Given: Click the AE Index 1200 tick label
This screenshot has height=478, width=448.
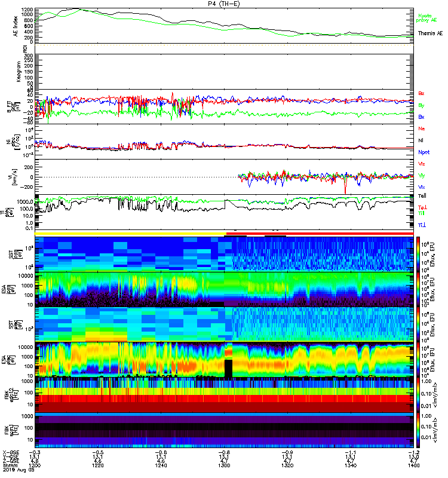Looking at the screenshot, I should pos(27,9).
